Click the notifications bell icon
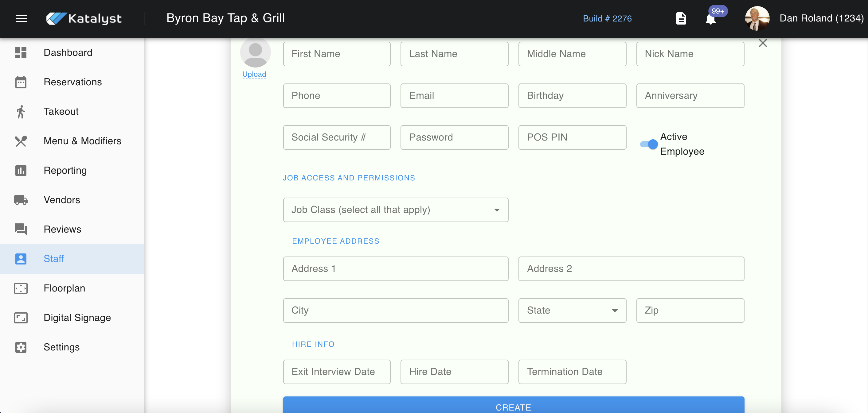 [x=710, y=19]
